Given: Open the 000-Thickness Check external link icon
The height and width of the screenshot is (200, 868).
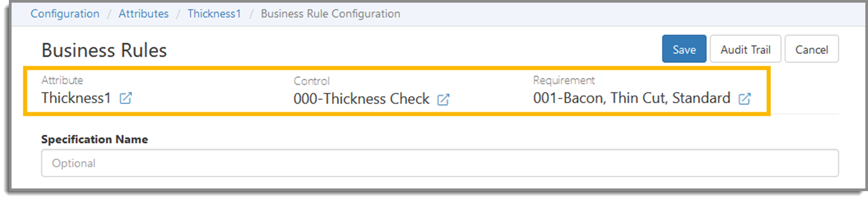Looking at the screenshot, I should click(x=443, y=99).
